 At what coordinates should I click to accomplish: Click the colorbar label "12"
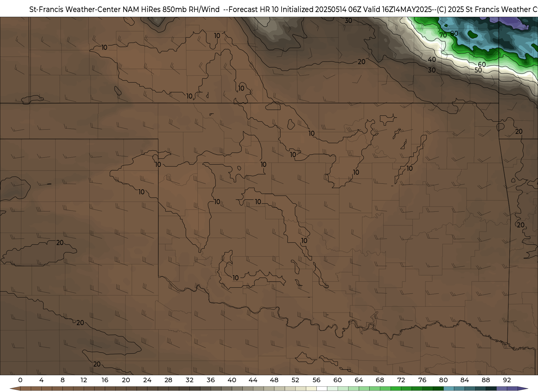[x=84, y=380]
